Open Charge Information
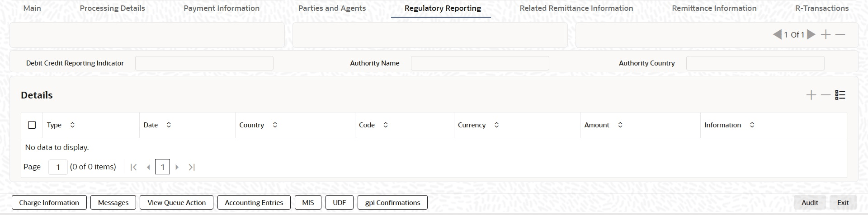This screenshot has height=215, width=868. coord(49,203)
